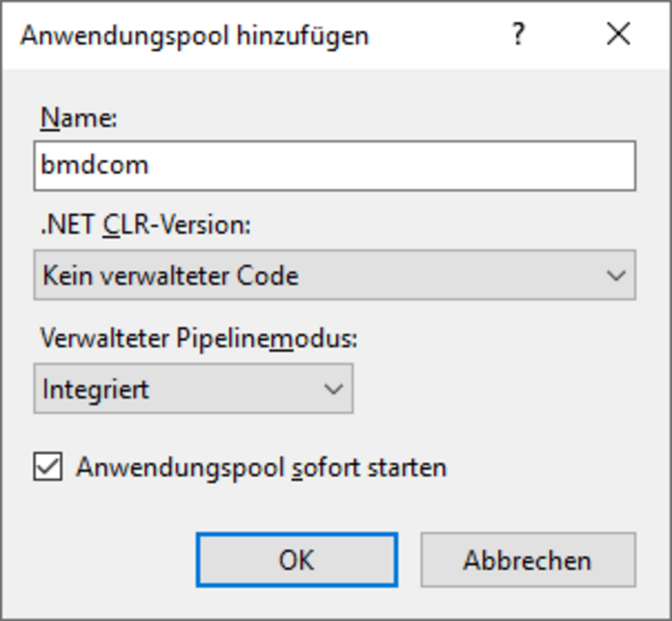
Task: Click the help question mark icon
Action: 517,34
